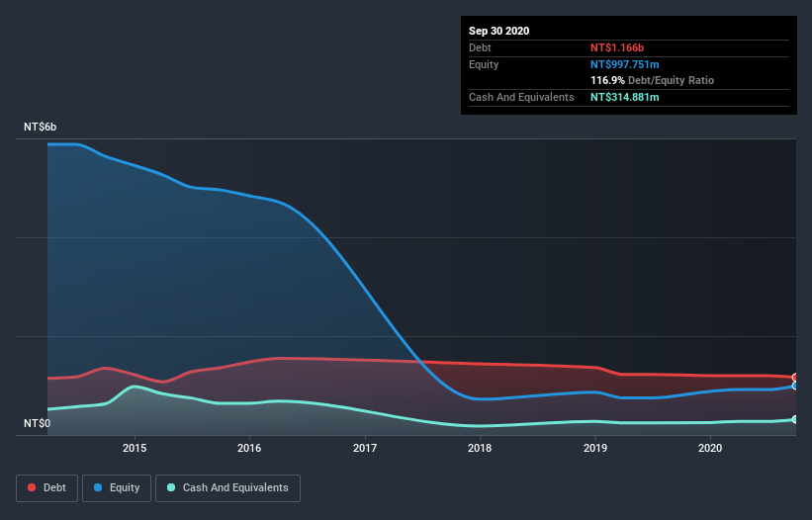This screenshot has height=520, width=812.
Task: Click the Equity label in tooltip
Action: click(484, 64)
